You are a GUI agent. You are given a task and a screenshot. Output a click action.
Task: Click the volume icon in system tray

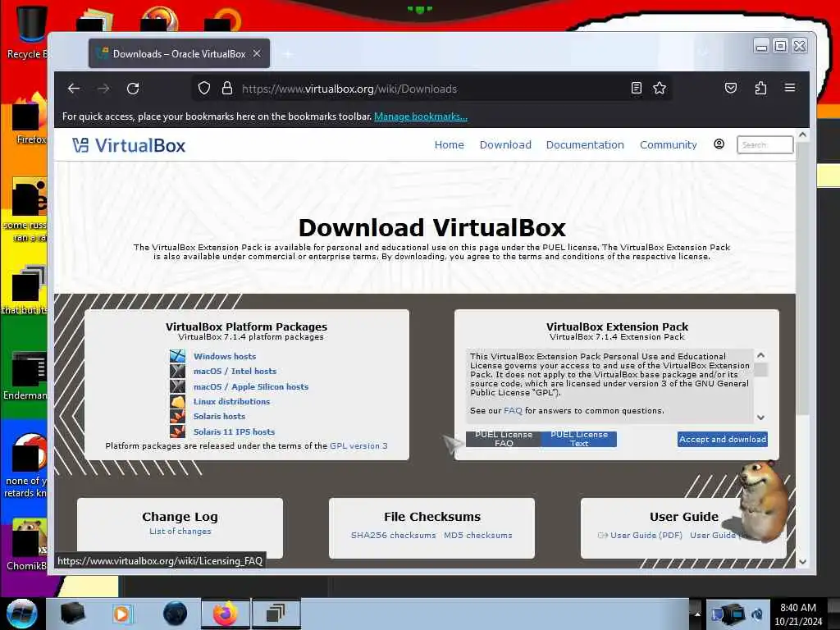[x=757, y=614]
